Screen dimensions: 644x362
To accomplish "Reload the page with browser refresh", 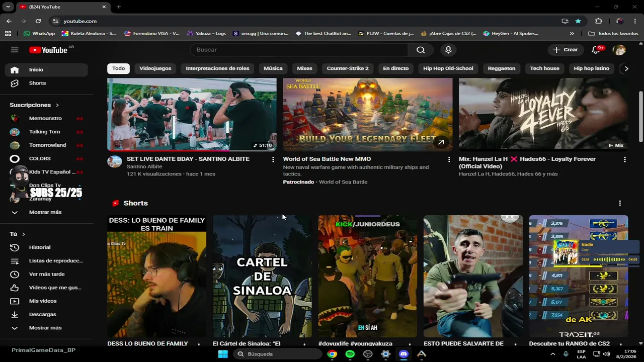I will coord(38,21).
